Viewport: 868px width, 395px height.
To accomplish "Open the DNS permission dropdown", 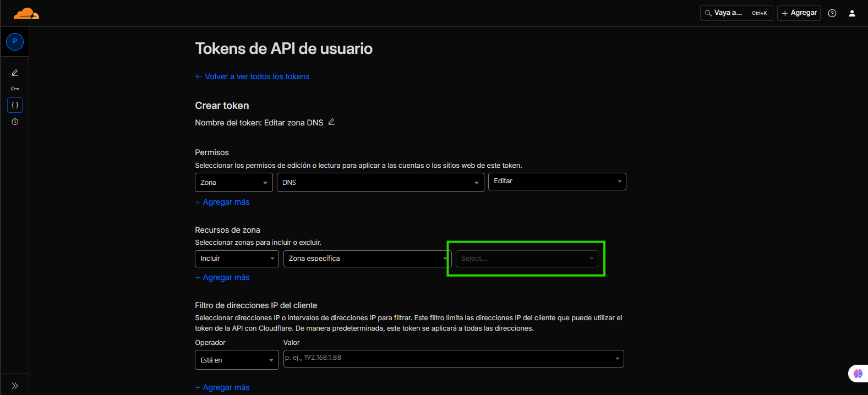I will (380, 183).
